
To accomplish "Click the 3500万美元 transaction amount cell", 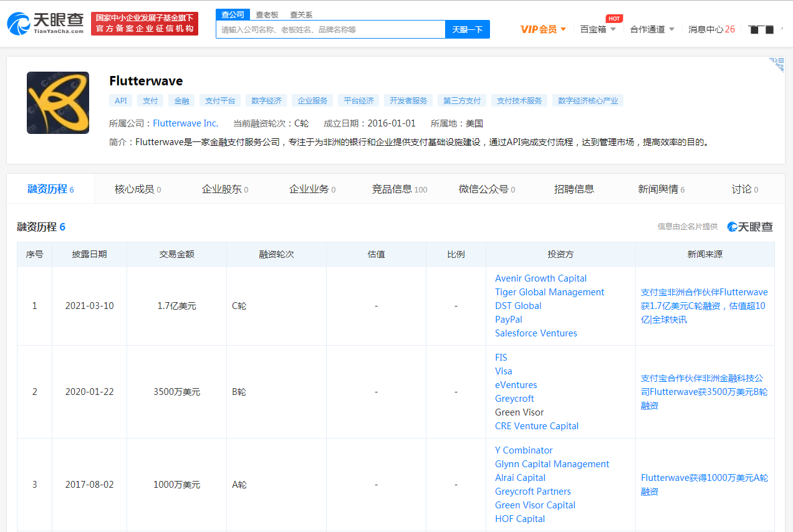I will [x=177, y=392].
